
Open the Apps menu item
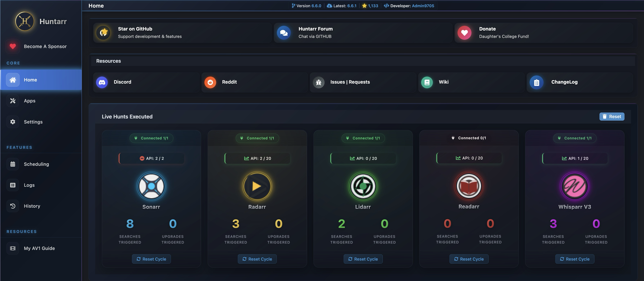(x=41, y=101)
